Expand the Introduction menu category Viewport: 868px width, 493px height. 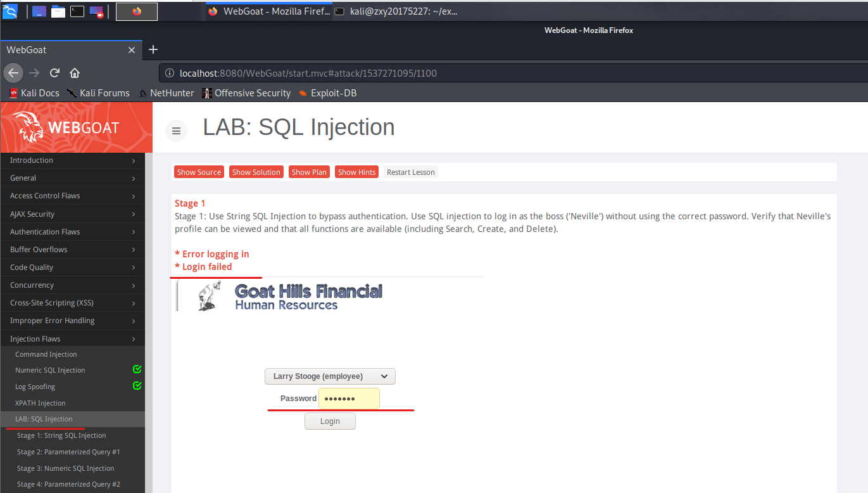(72, 160)
